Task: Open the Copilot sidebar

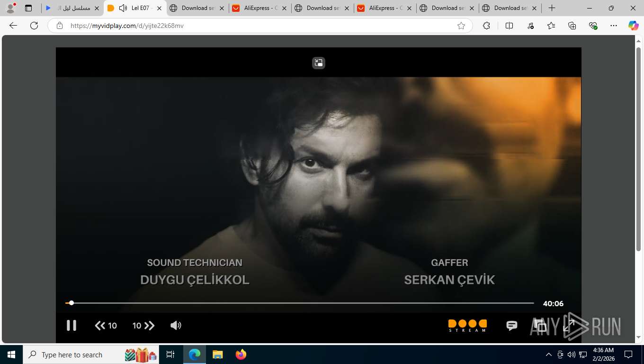Action: (x=634, y=26)
